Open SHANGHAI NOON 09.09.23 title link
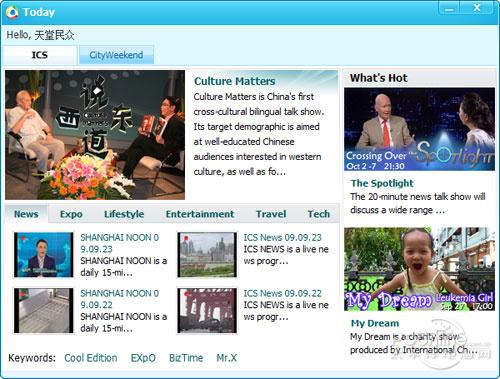Viewport: 500px width, 379px height. click(x=120, y=243)
